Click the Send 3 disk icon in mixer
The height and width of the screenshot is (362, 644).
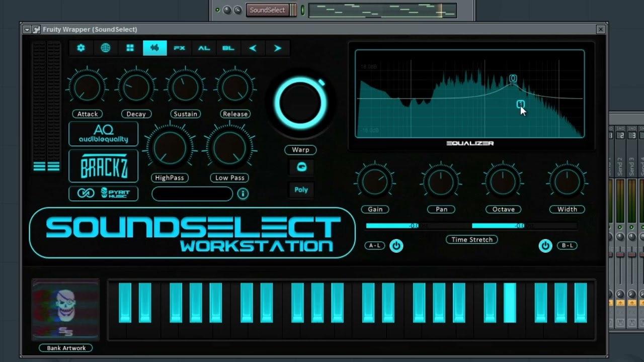[x=632, y=322]
